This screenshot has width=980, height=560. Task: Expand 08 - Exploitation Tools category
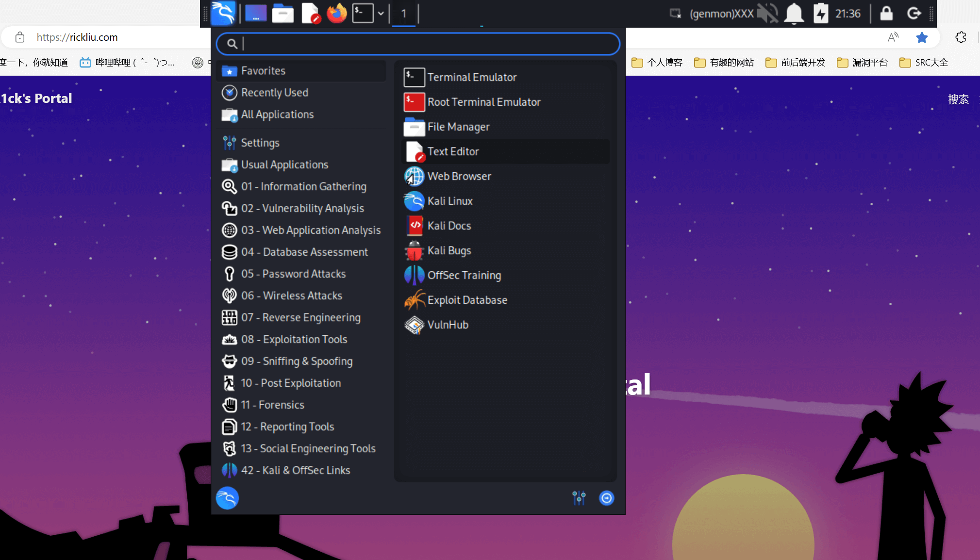294,339
